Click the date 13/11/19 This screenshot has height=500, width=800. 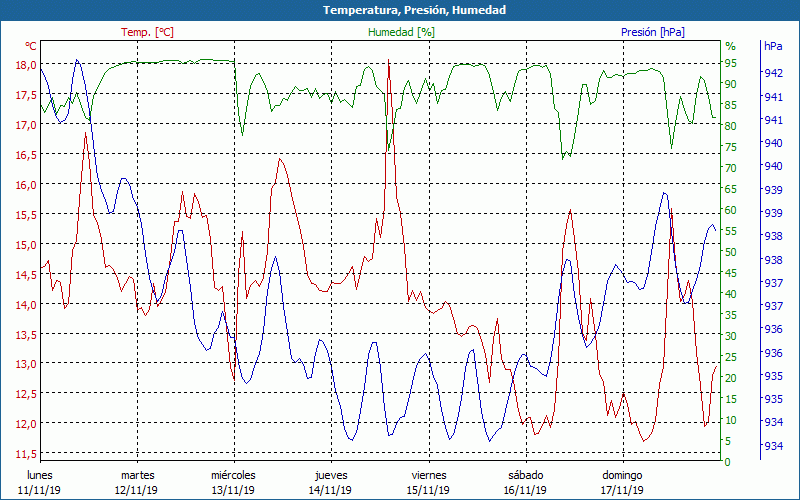(x=233, y=490)
